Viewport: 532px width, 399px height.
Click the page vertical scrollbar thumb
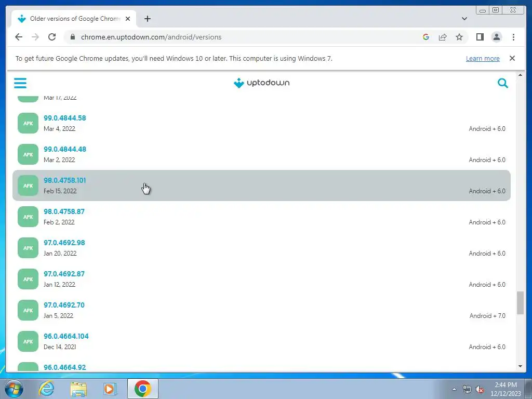click(x=520, y=303)
